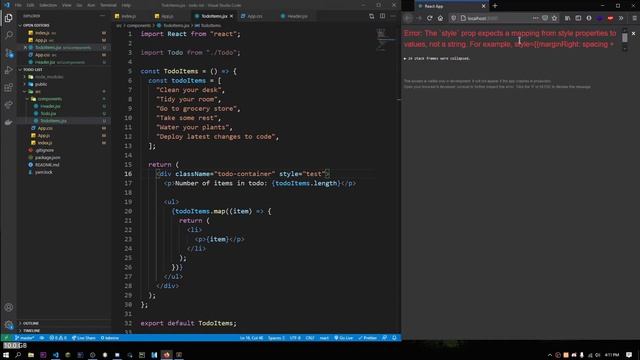This screenshot has width=640, height=360.
Task: Show more Firefox toolbar tools
Action: pos(621,18)
